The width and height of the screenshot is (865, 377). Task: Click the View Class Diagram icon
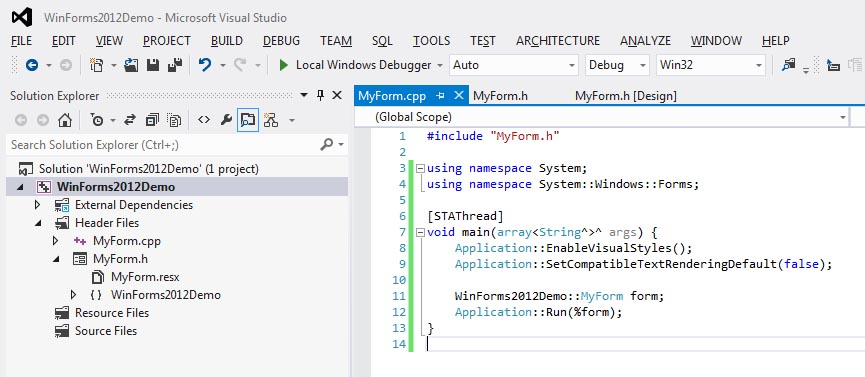click(271, 120)
